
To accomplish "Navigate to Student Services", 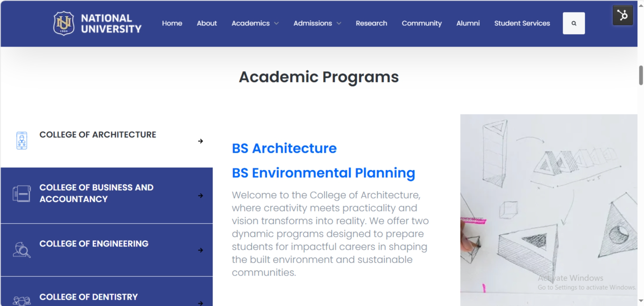I will click(522, 23).
